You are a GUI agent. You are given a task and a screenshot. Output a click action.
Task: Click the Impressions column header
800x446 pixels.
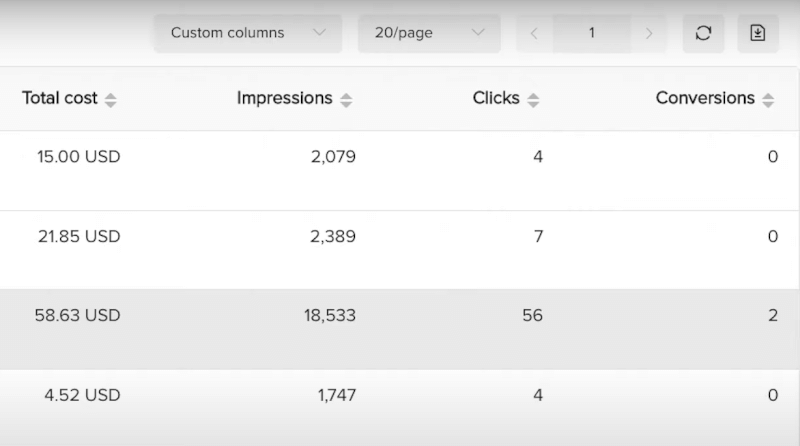click(284, 98)
